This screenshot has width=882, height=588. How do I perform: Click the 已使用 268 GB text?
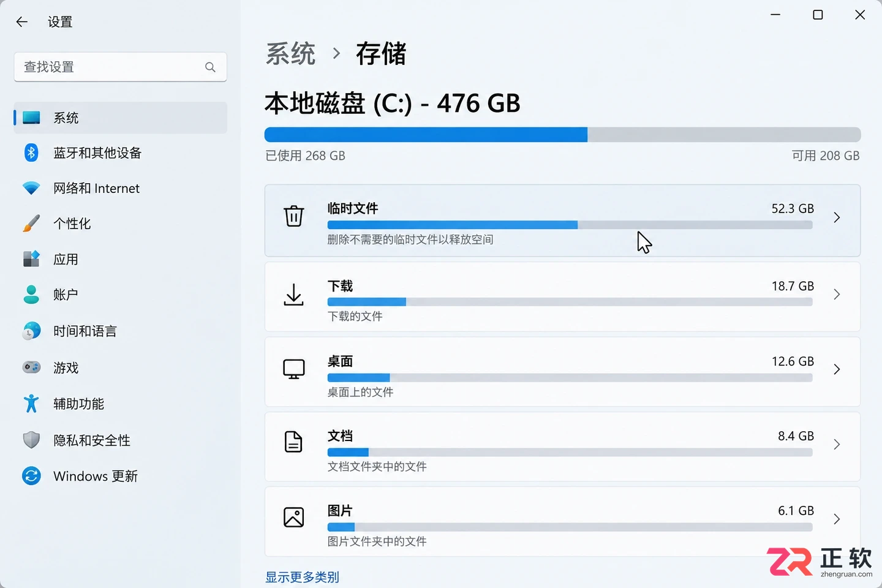point(306,156)
